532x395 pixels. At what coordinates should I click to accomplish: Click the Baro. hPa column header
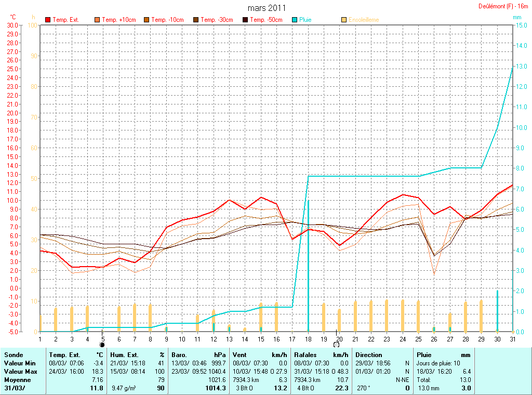tap(199, 355)
